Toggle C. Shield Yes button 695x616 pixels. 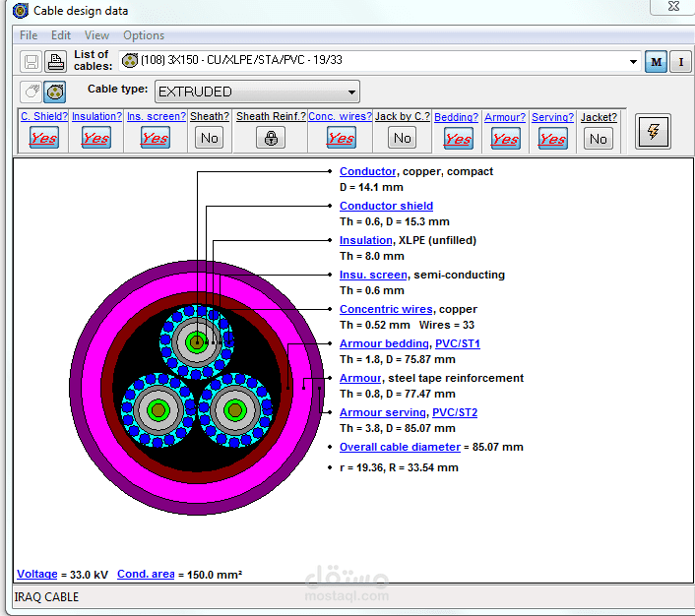pyautogui.click(x=44, y=138)
